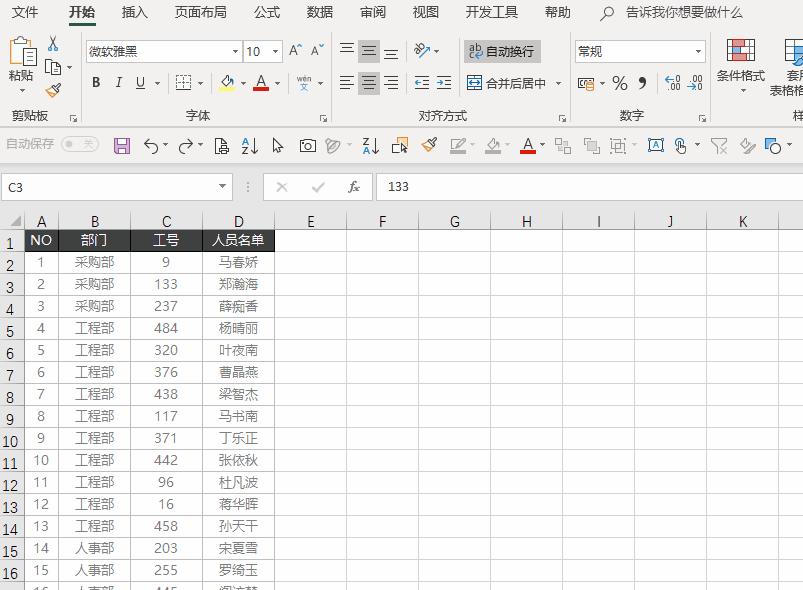
Task: Toggle 自动换行 wrap text
Action: (x=501, y=50)
